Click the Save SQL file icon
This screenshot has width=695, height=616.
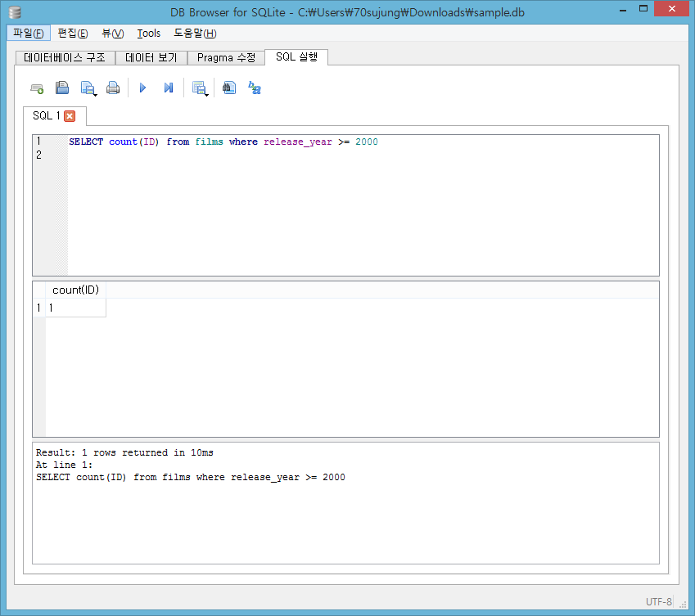coord(88,88)
